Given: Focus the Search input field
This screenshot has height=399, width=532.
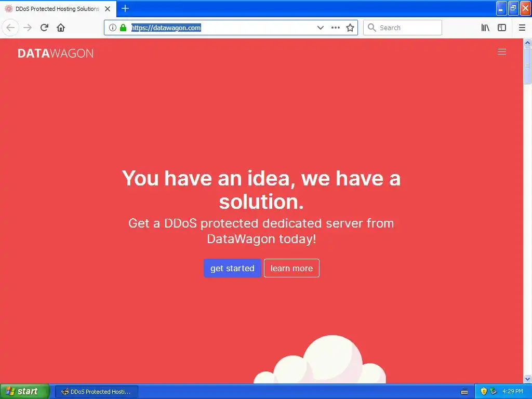Looking at the screenshot, I should tap(403, 28).
